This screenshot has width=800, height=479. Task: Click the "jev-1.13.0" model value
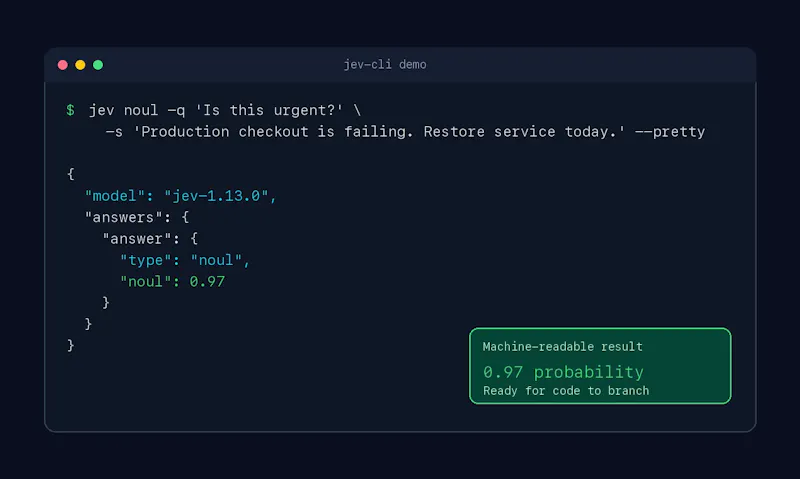216,195
